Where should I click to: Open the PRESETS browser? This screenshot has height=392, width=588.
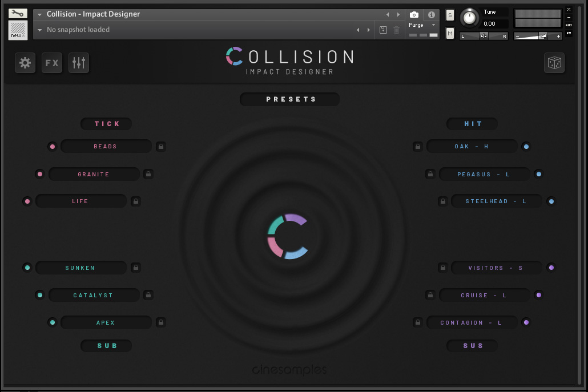[289, 99]
